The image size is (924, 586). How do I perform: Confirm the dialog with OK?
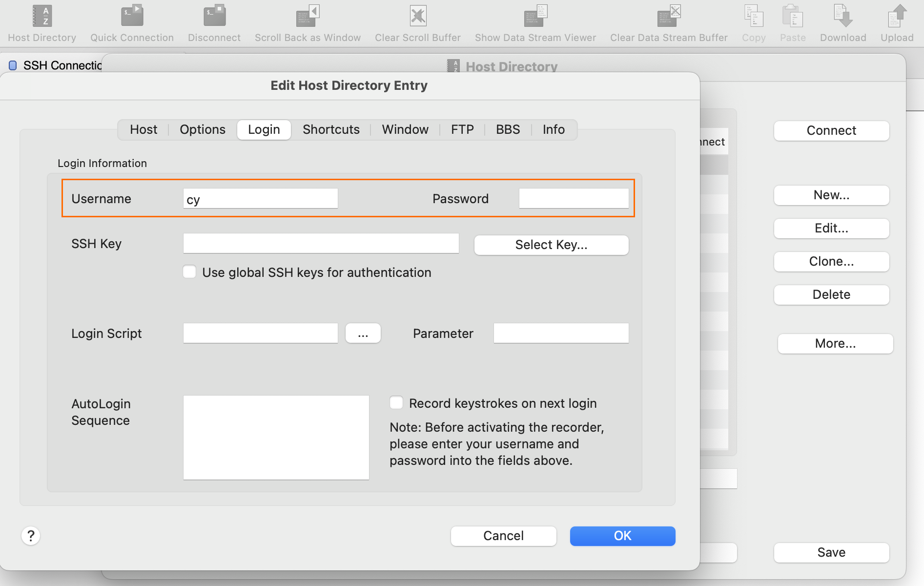tap(623, 536)
